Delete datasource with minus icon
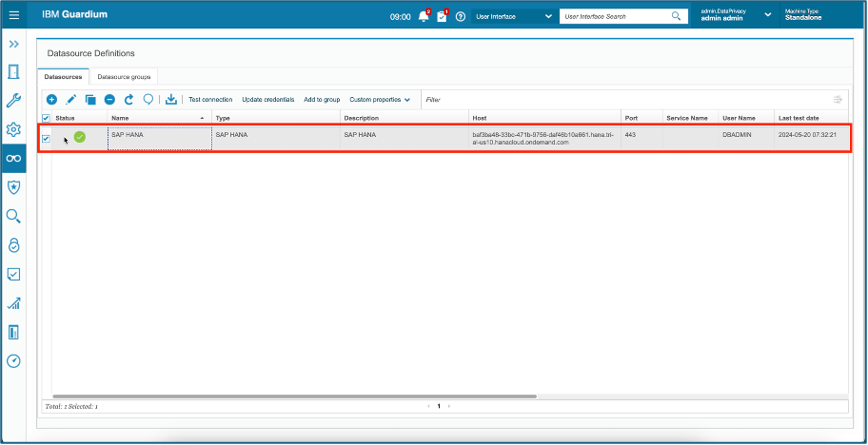 [109, 100]
